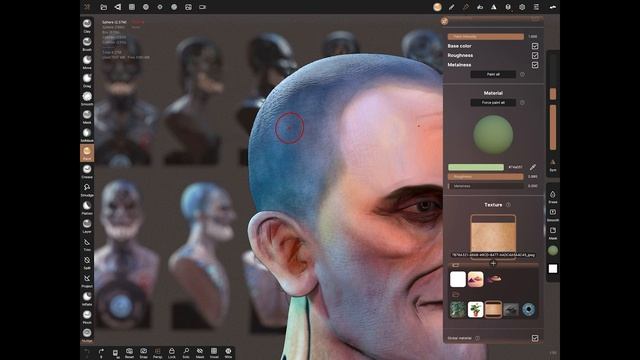Select the Split tool
The height and width of the screenshot is (360, 640).
pos(87,262)
